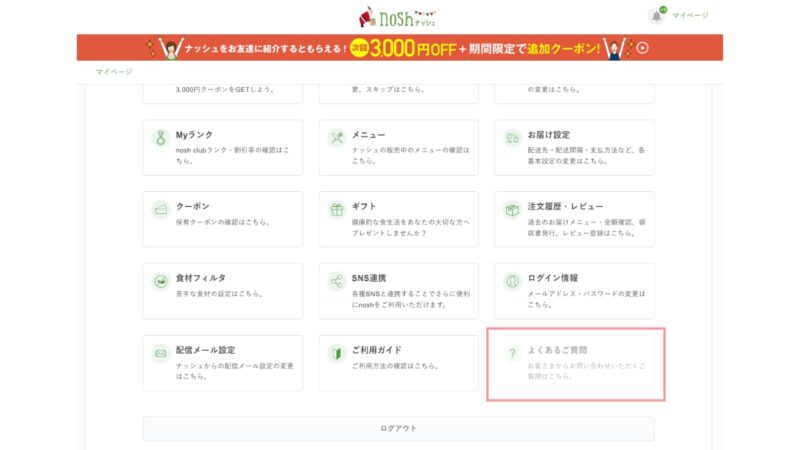800x450 pixels.
Task: Click the ログイン情報 icon
Action: (x=512, y=281)
